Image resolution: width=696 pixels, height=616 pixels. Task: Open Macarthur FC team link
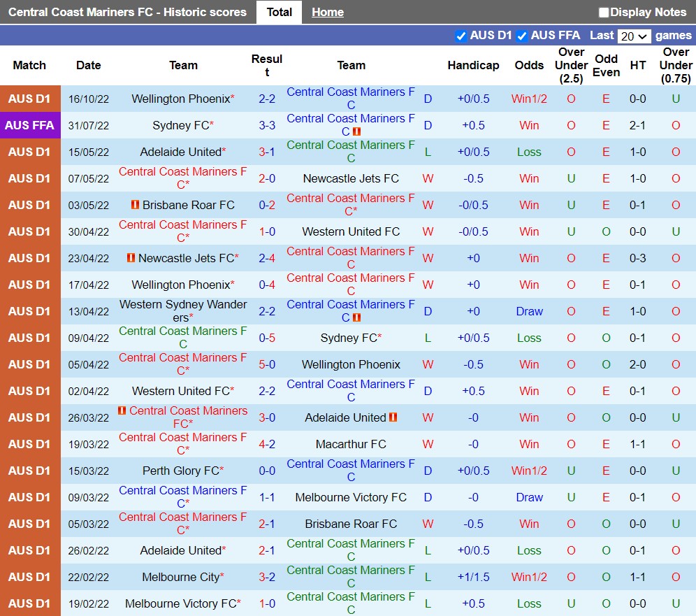pos(351,444)
